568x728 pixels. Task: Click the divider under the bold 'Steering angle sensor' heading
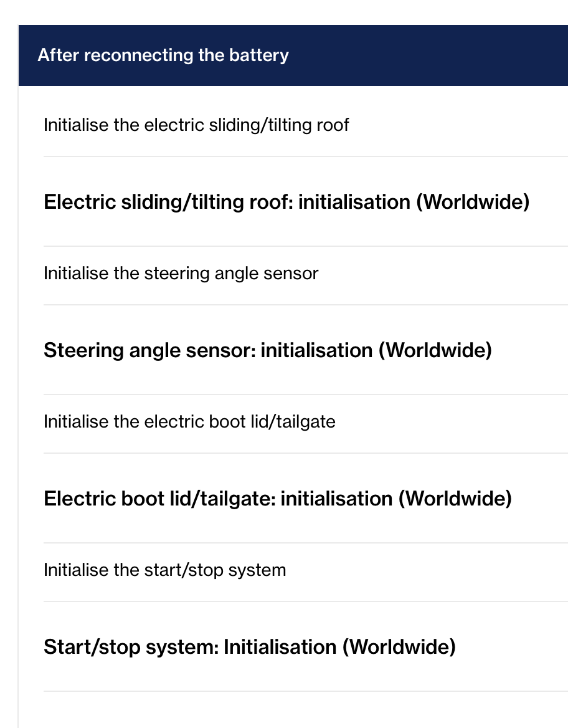tap(306, 394)
